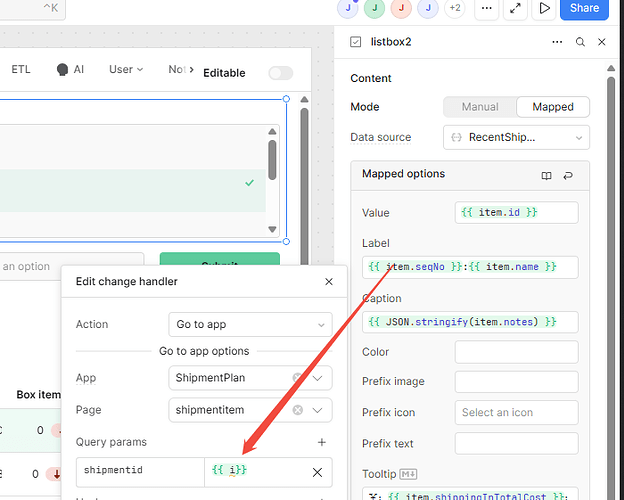624x500 pixels.
Task: Select the AI tab
Action: click(x=70, y=69)
